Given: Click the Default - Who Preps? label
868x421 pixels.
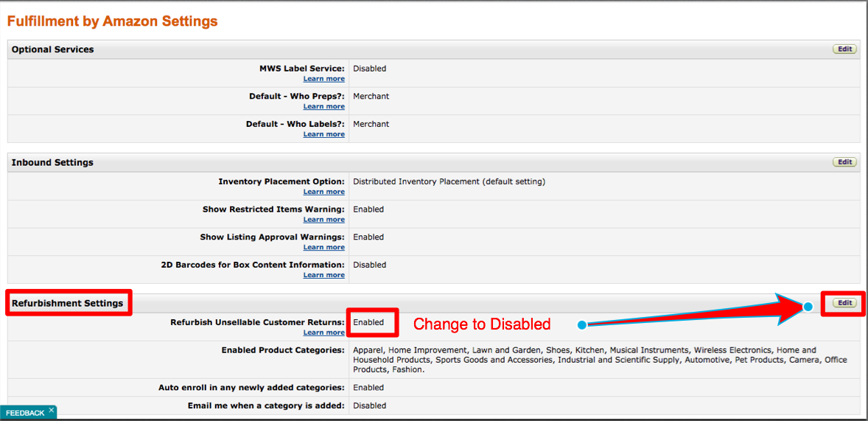Looking at the screenshot, I should [x=297, y=96].
